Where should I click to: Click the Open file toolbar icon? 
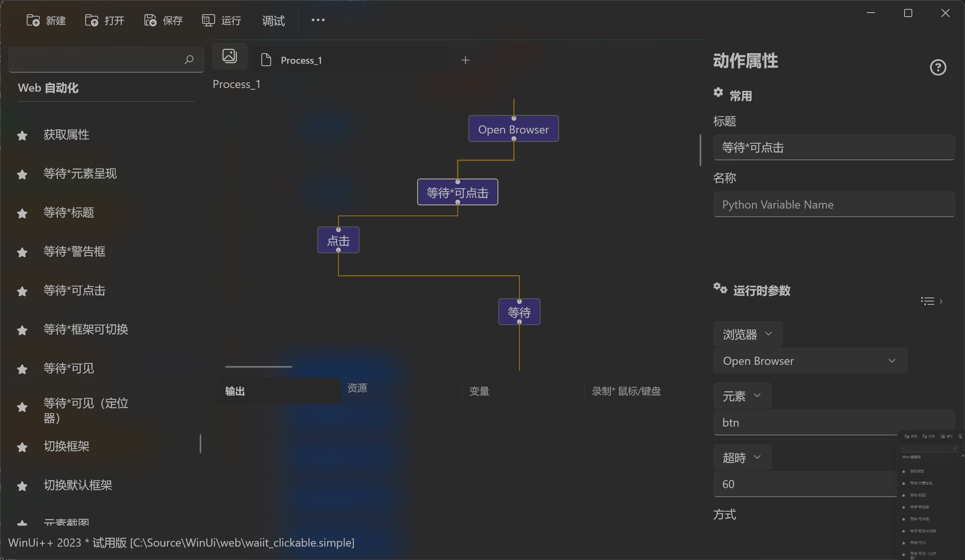pos(92,20)
